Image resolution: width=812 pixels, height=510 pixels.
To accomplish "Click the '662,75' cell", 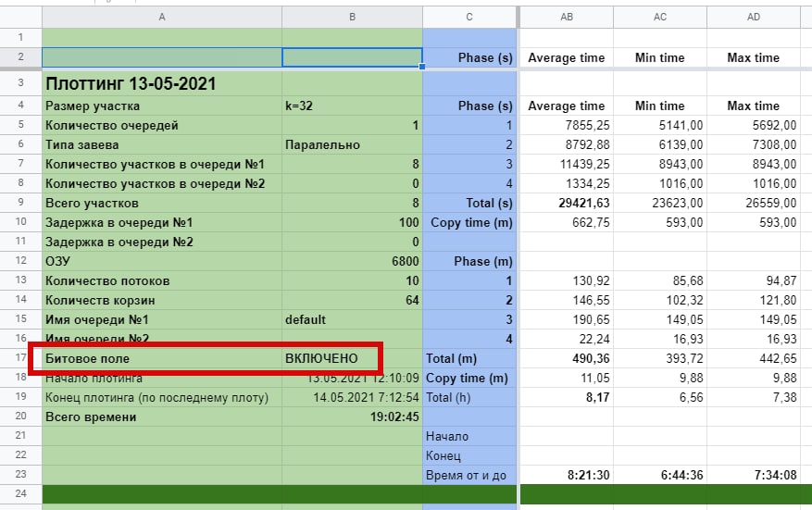I will tap(567, 223).
